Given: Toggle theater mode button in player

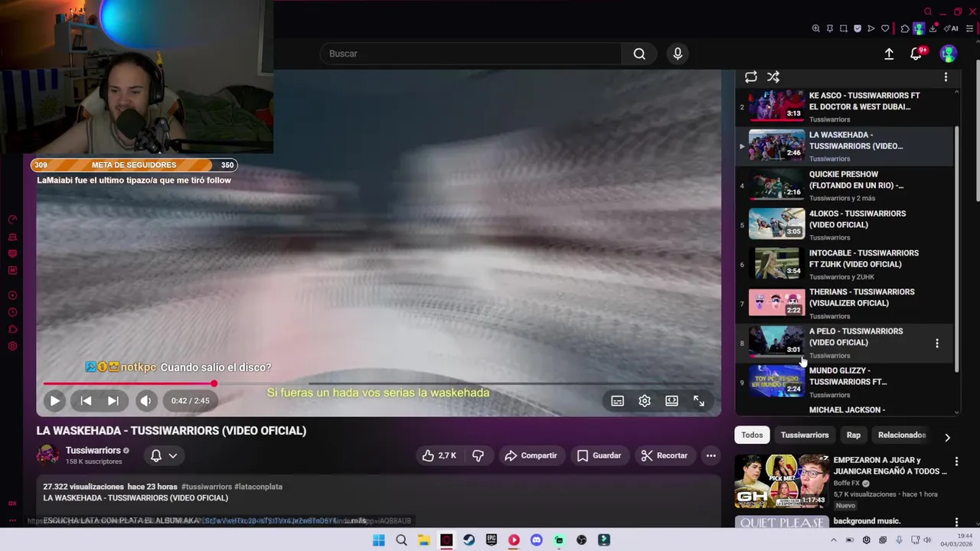Looking at the screenshot, I should pyautogui.click(x=671, y=400).
